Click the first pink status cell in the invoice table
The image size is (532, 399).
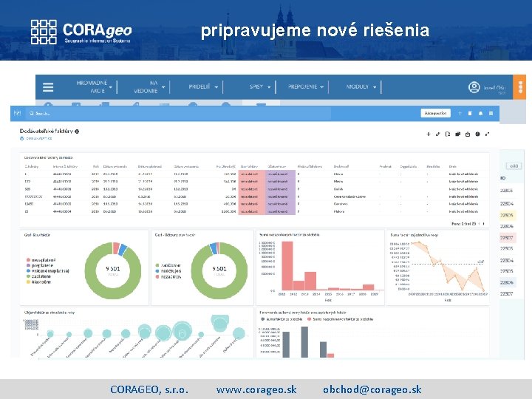click(251, 174)
